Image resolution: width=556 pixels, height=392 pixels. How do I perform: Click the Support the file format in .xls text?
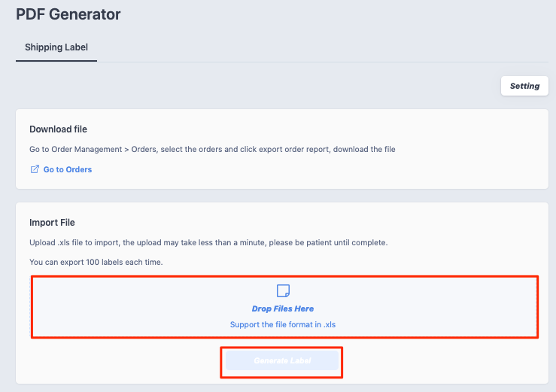point(283,324)
